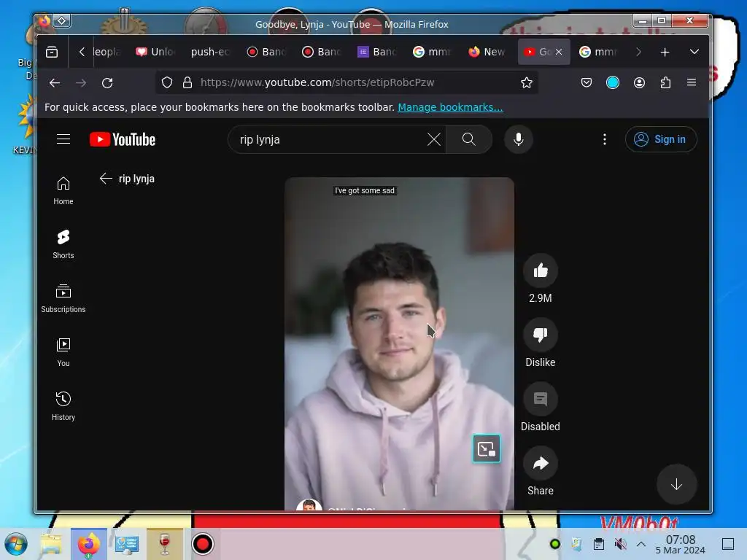747x560 pixels.
Task: Like the short with thumbs up
Action: [x=541, y=271]
